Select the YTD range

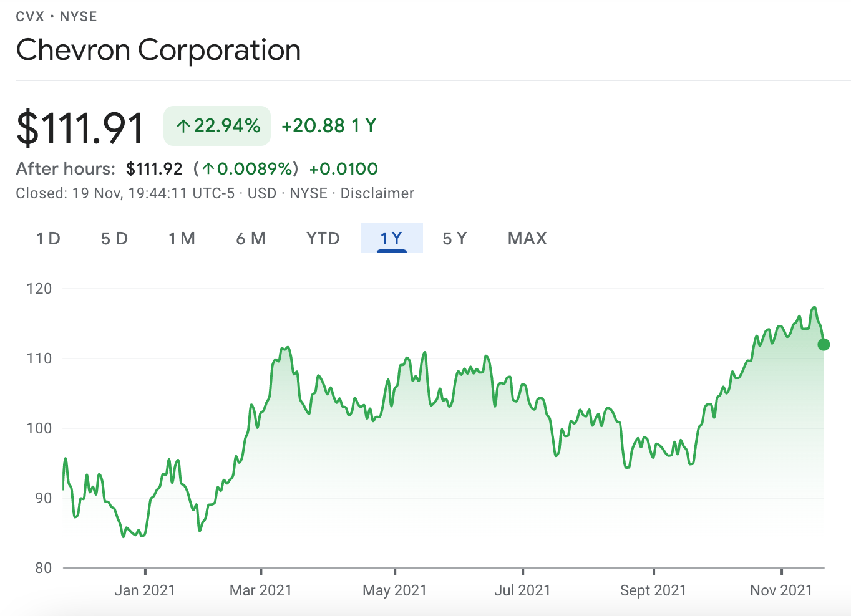point(322,238)
